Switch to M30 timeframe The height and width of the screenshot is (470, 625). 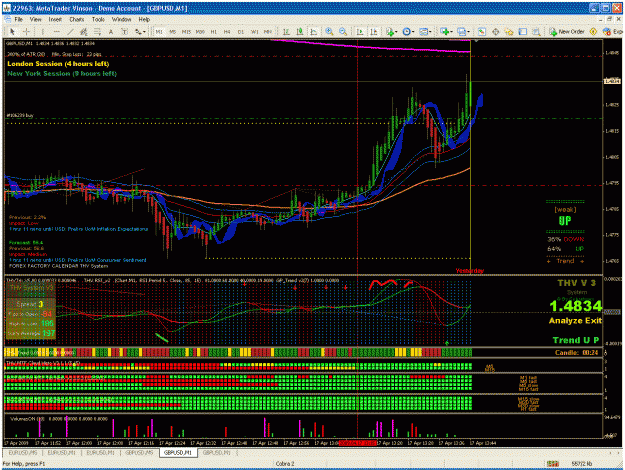click(x=200, y=32)
